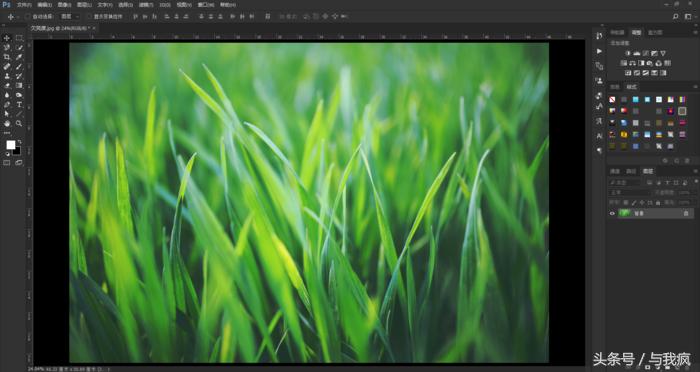
Task: Select the Blur tool
Action: tap(7, 95)
